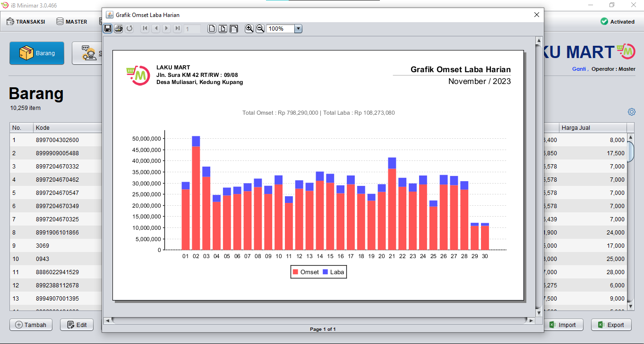Click the Ganti operator link
The width and height of the screenshot is (644, 344).
click(x=579, y=69)
